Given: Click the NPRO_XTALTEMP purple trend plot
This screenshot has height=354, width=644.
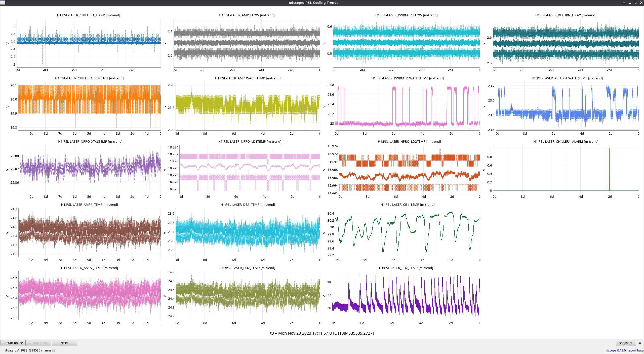Looking at the screenshot, I should [x=90, y=169].
